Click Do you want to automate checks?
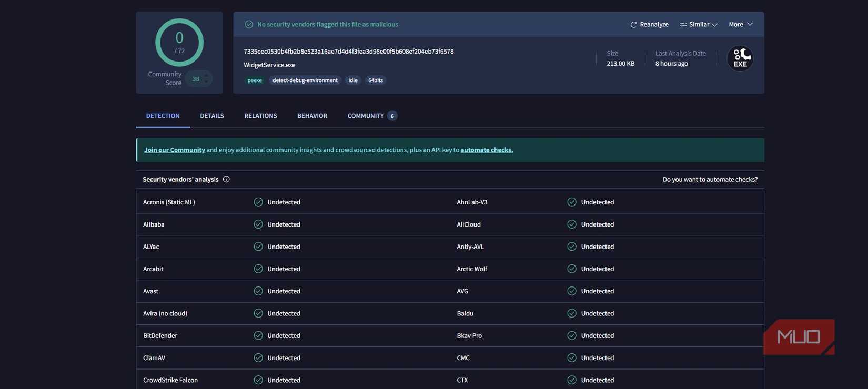The width and height of the screenshot is (868, 389). [x=710, y=180]
